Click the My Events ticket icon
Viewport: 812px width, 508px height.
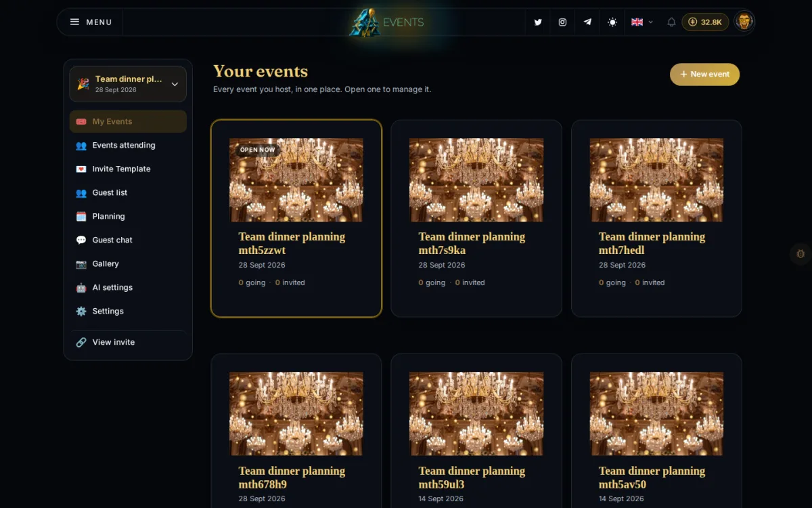[x=81, y=122]
